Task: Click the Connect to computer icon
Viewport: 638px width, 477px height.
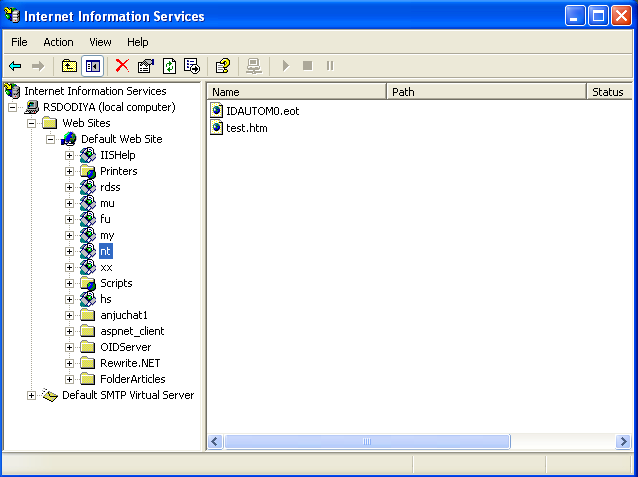Action: tap(253, 66)
